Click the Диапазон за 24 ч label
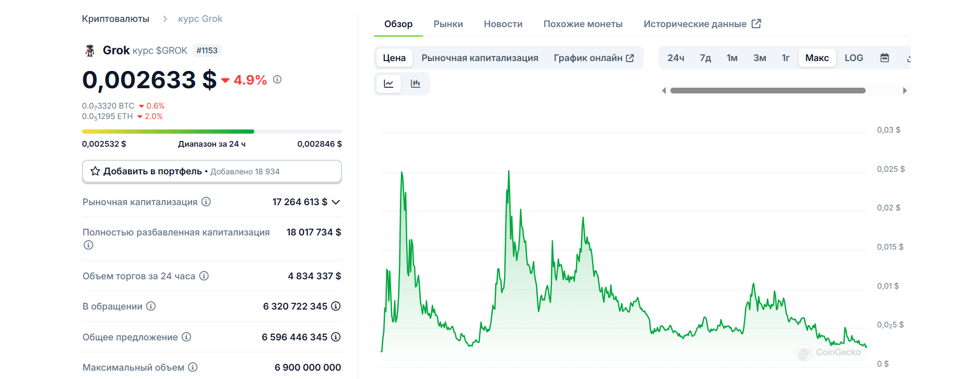980x379 pixels. 212,144
